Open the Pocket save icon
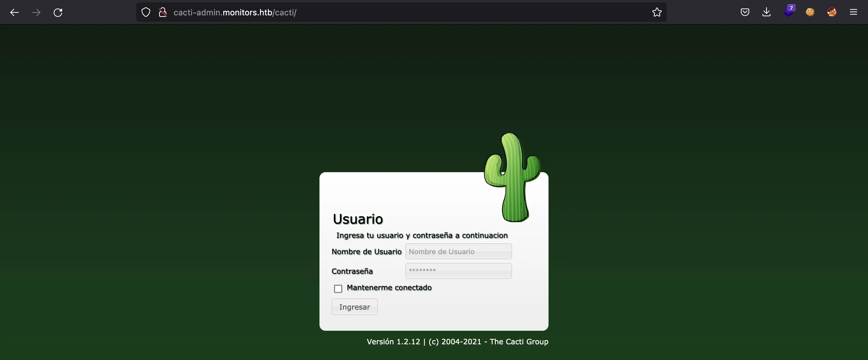The image size is (868, 360). 745,12
